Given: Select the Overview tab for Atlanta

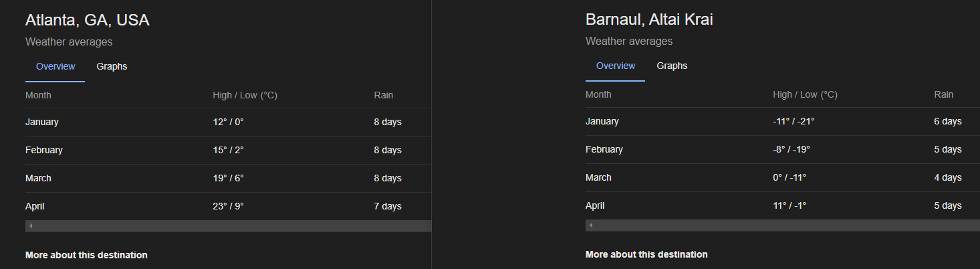Looking at the screenshot, I should pyautogui.click(x=55, y=66).
